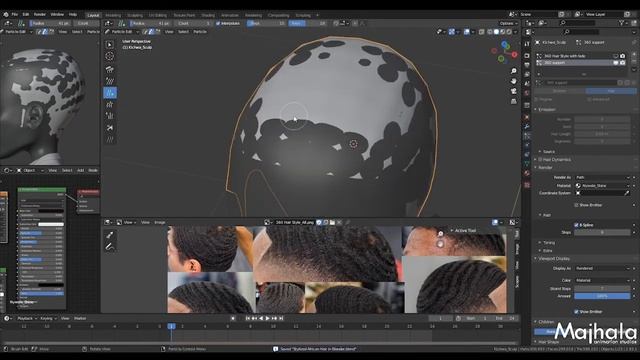Open the Tool properties tab icon

coord(527,43)
